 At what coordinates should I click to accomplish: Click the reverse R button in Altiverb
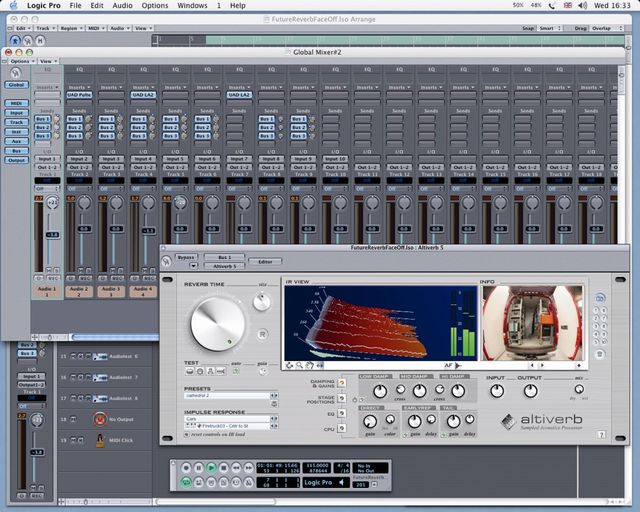[262, 334]
